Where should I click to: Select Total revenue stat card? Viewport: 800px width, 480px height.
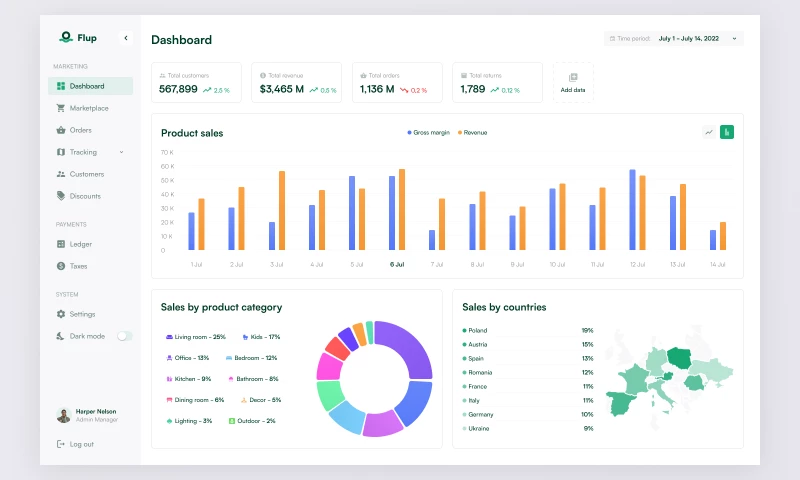click(x=296, y=83)
